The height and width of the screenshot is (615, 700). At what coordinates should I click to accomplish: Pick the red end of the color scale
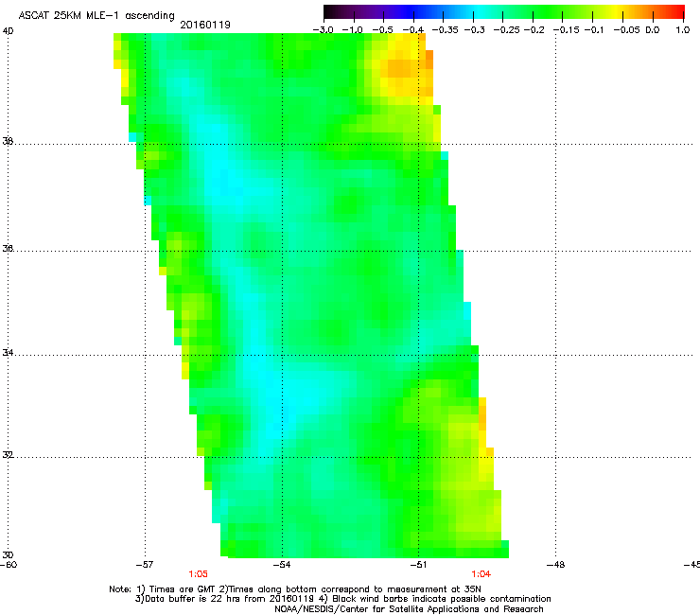coord(678,11)
